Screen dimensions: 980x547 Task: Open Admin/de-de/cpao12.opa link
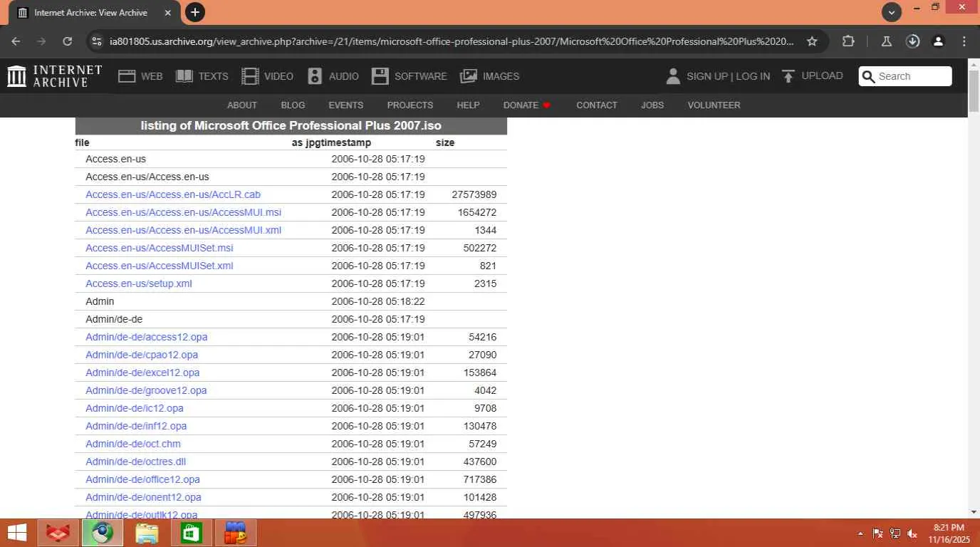(x=142, y=355)
